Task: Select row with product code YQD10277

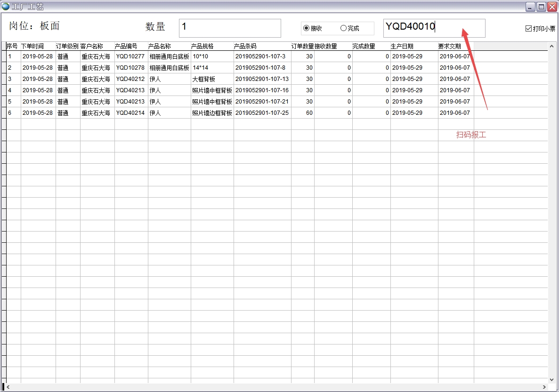Action: click(x=130, y=56)
